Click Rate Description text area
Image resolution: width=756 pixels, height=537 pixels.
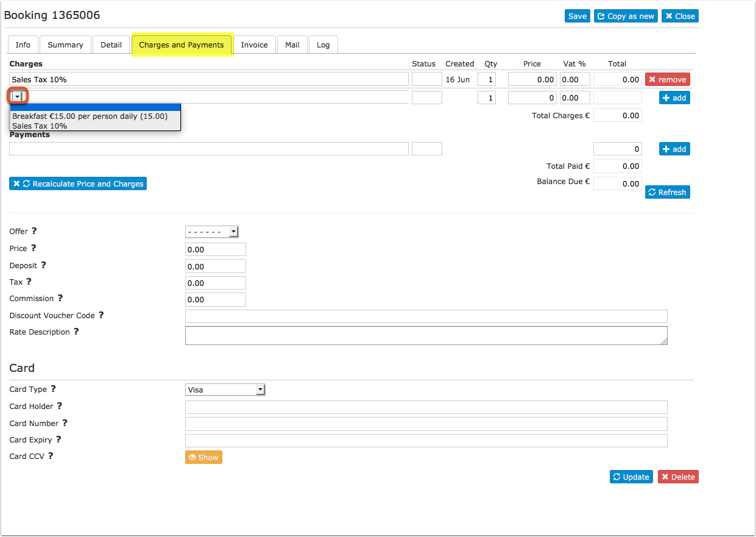click(x=426, y=335)
